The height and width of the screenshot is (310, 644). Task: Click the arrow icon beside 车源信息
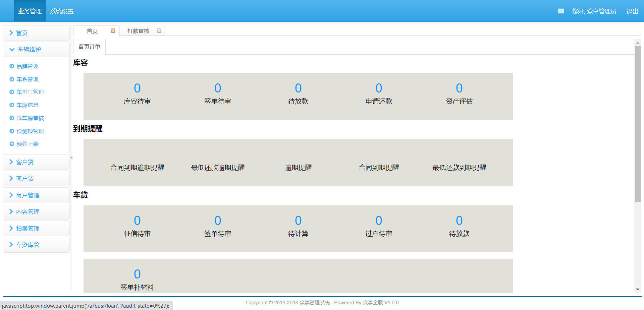point(12,105)
